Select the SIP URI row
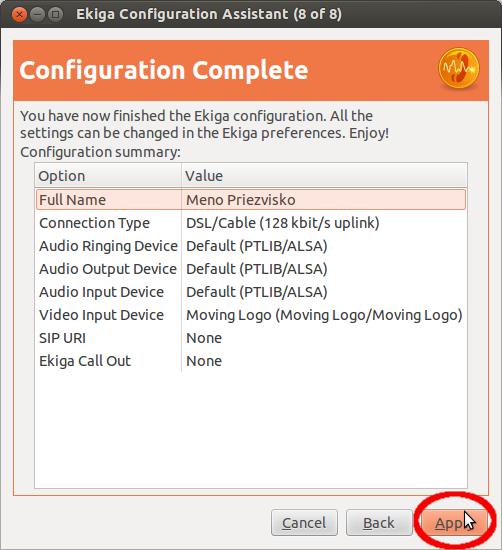502x550 pixels. point(251,338)
